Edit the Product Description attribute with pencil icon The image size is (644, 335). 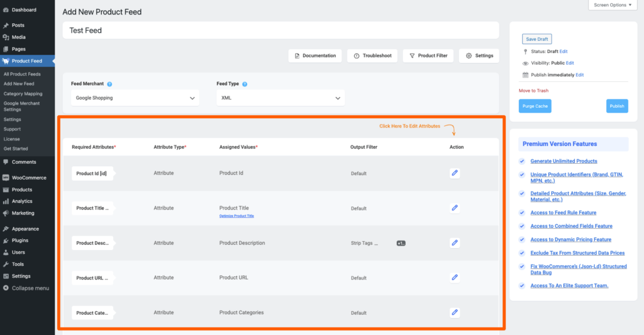(455, 243)
